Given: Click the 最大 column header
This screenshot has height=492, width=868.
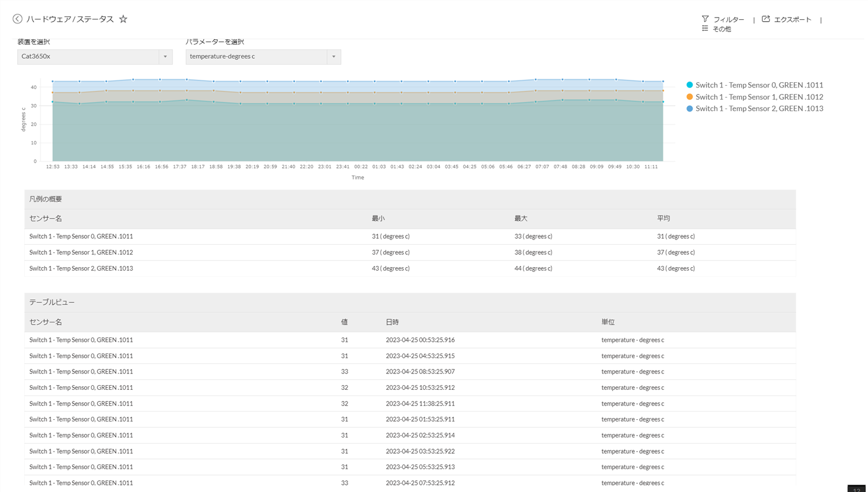Looking at the screenshot, I should (x=521, y=218).
